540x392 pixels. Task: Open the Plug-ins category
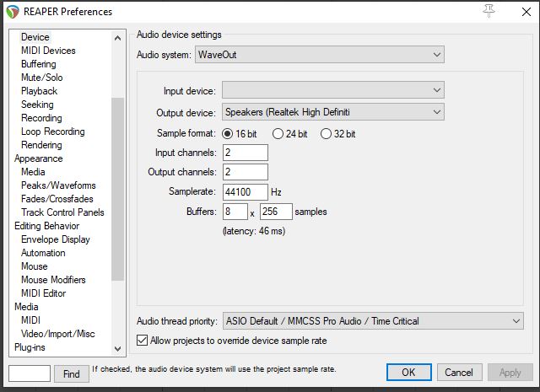coord(30,347)
